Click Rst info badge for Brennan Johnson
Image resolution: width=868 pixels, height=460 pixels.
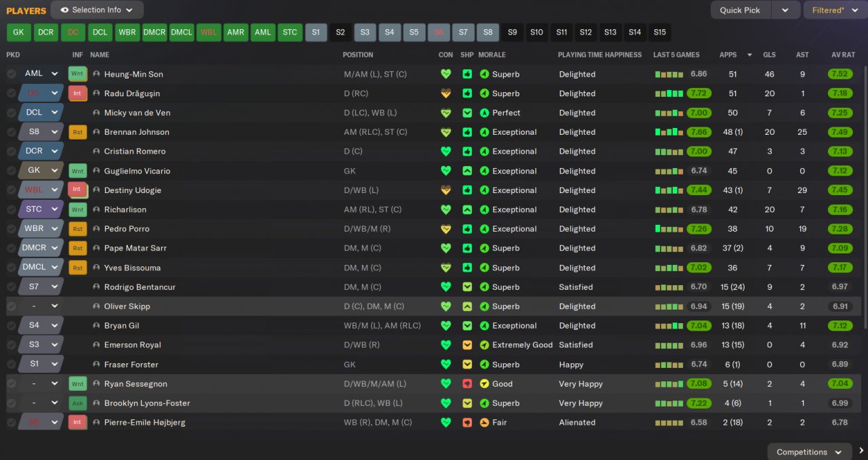click(x=77, y=132)
